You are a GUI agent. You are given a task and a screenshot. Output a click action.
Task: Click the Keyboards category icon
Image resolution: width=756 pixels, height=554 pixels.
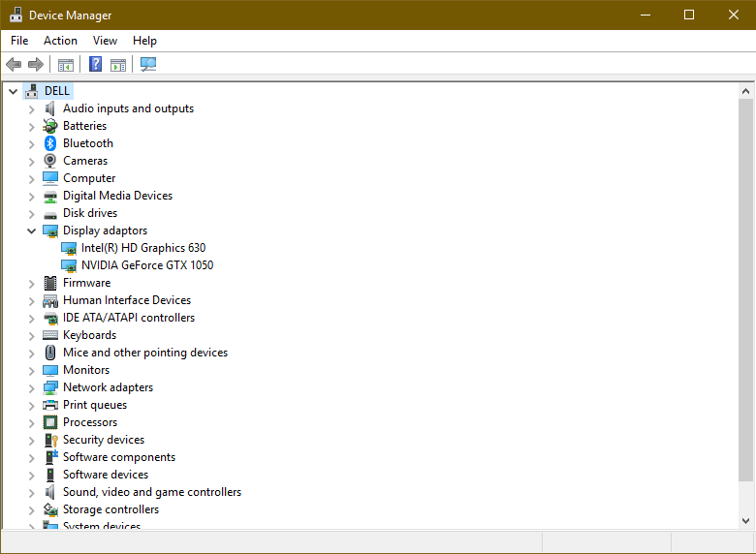tap(50, 335)
